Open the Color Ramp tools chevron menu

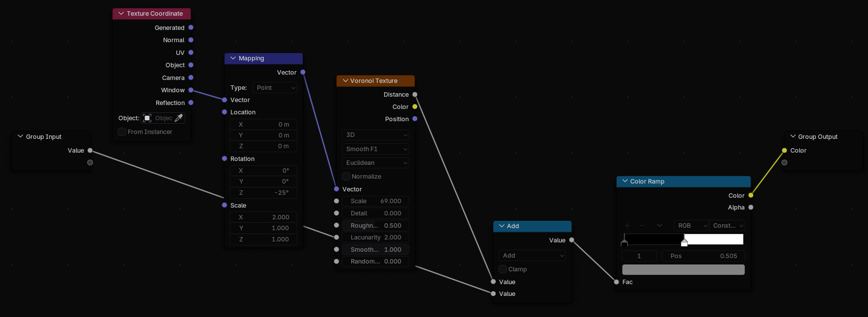pyautogui.click(x=659, y=225)
